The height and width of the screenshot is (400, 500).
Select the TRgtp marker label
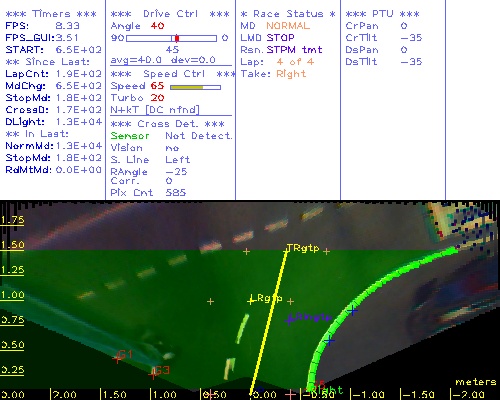(303, 248)
